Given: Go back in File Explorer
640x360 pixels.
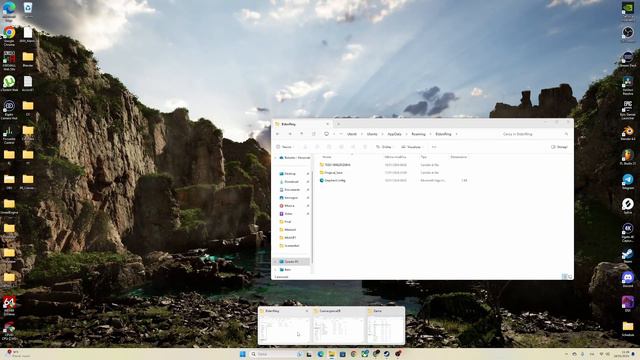Looking at the screenshot, I should point(278,134).
